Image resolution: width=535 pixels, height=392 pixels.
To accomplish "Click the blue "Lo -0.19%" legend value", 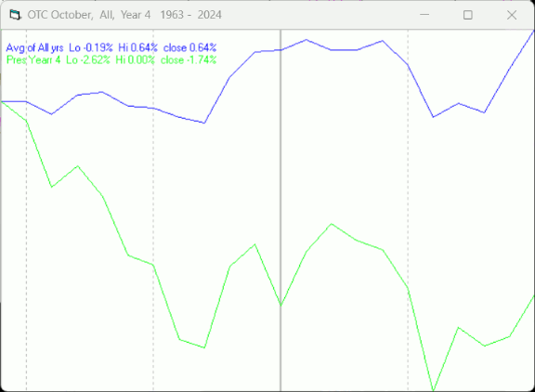I will 91,47.
